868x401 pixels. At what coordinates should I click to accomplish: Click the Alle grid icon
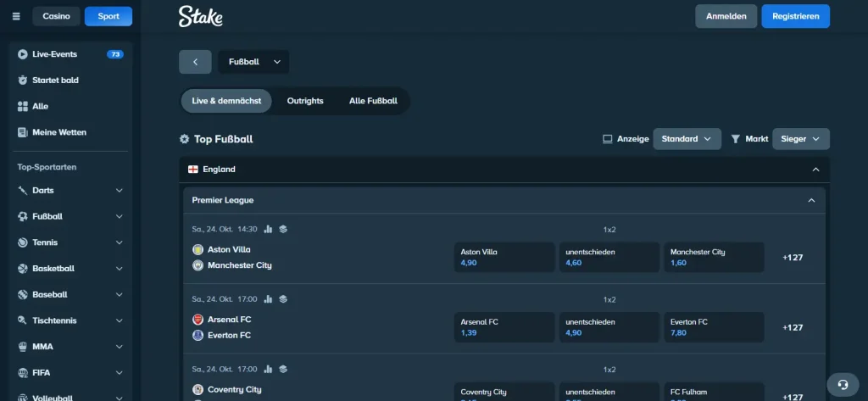pos(23,106)
